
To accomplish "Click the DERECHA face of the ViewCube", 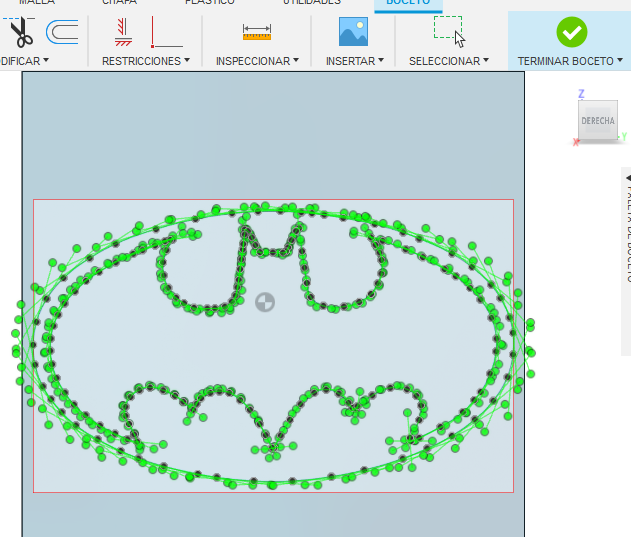I will tap(598, 120).
